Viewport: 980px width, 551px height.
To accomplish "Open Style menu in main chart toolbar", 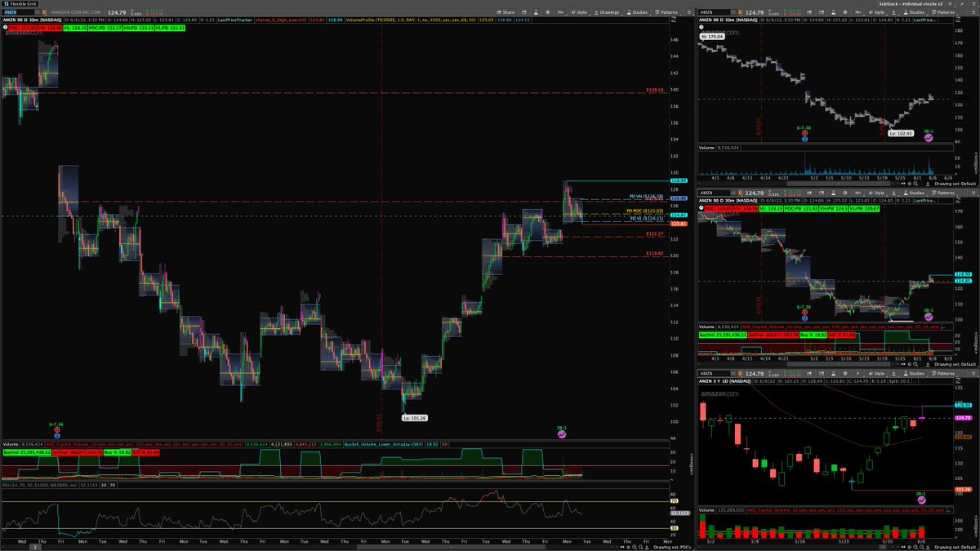I will (x=579, y=12).
